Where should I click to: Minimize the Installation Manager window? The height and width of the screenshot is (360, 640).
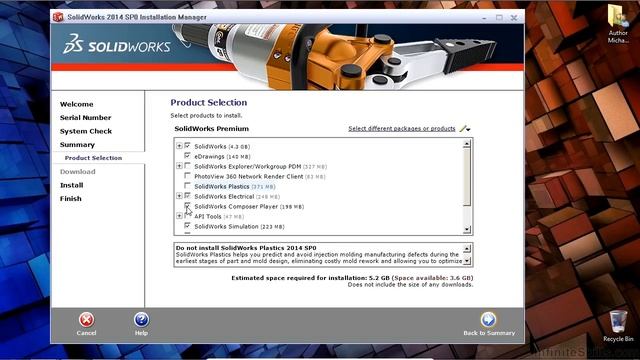[x=484, y=18]
